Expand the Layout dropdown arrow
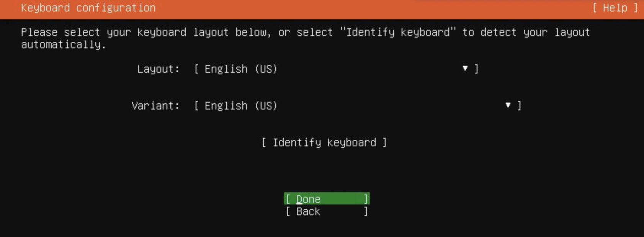 pos(465,69)
